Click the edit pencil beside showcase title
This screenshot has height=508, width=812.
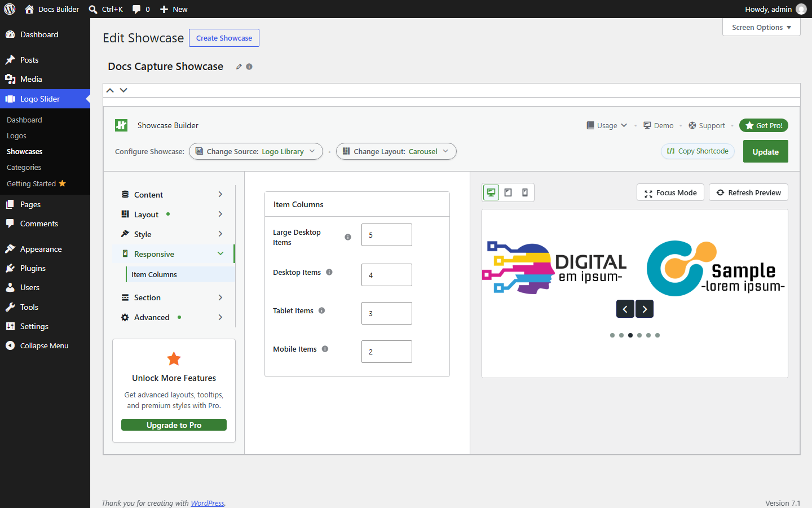tap(239, 67)
